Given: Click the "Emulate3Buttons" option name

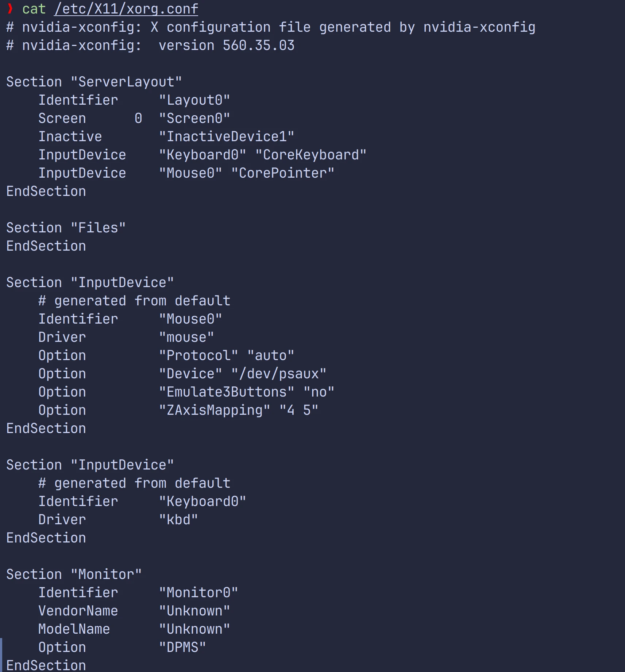Looking at the screenshot, I should coord(227,392).
